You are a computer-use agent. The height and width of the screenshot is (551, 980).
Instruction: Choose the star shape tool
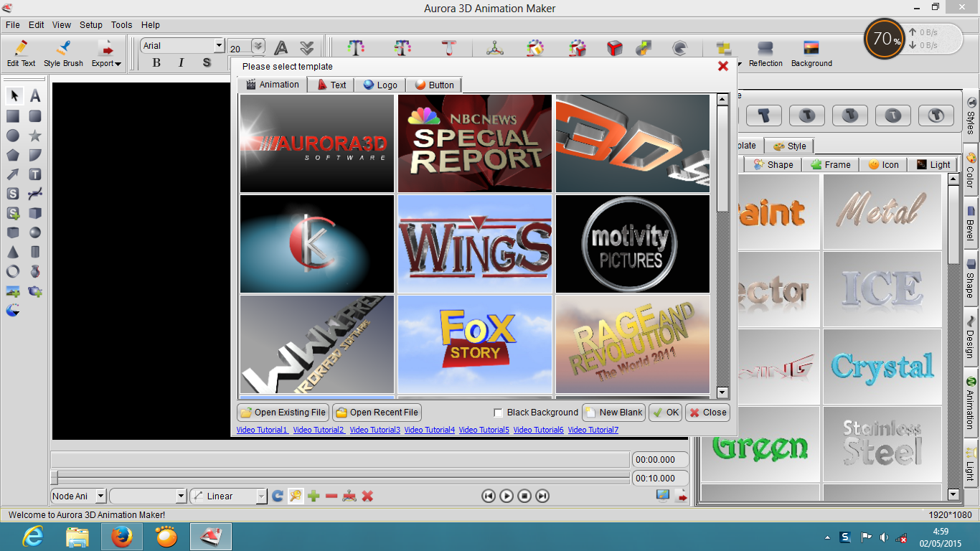click(x=34, y=136)
